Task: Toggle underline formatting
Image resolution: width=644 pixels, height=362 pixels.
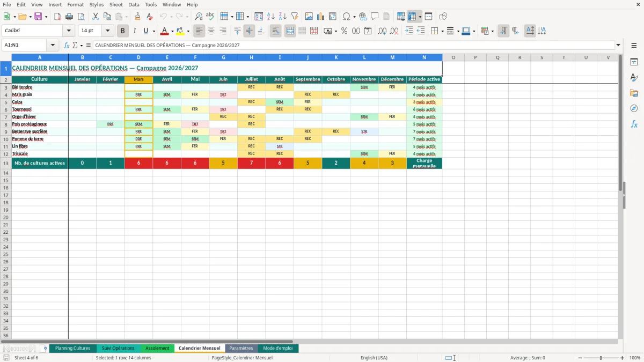Action: click(x=145, y=31)
